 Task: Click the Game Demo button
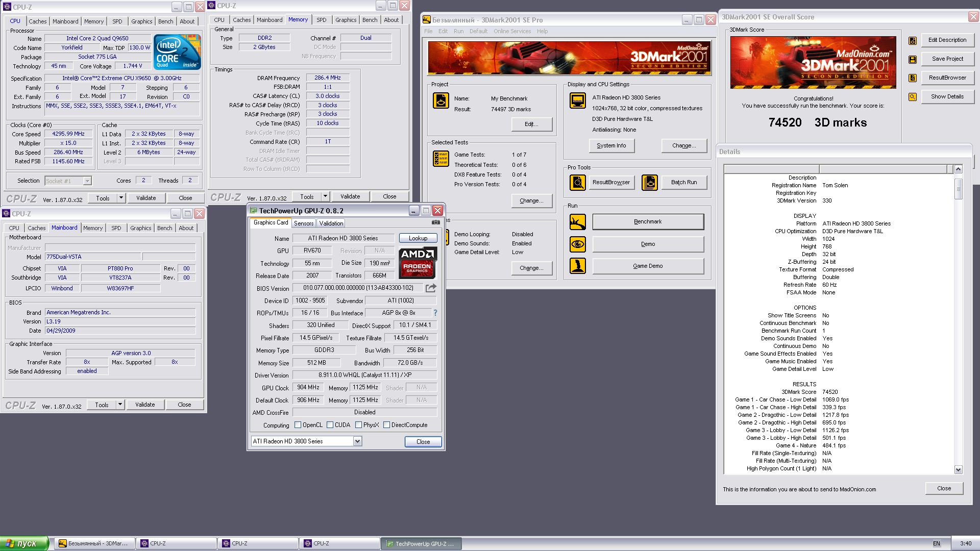tap(648, 266)
